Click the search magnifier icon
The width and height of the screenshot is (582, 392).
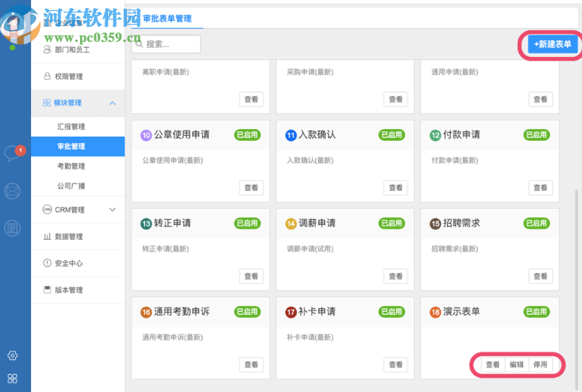pyautogui.click(x=139, y=44)
